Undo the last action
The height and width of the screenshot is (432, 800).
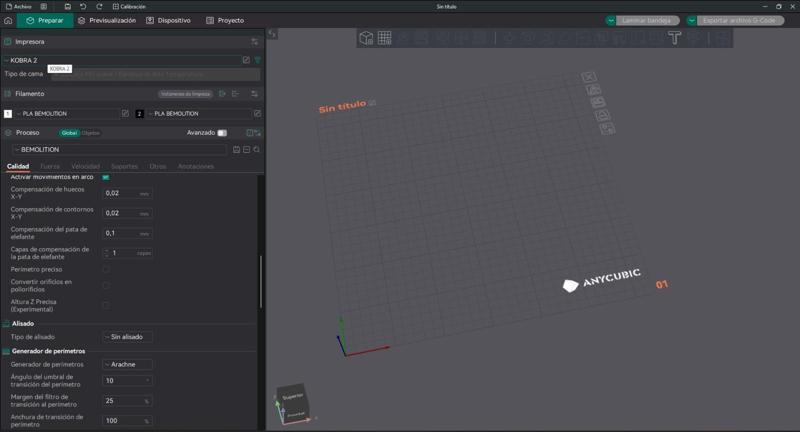pos(83,7)
